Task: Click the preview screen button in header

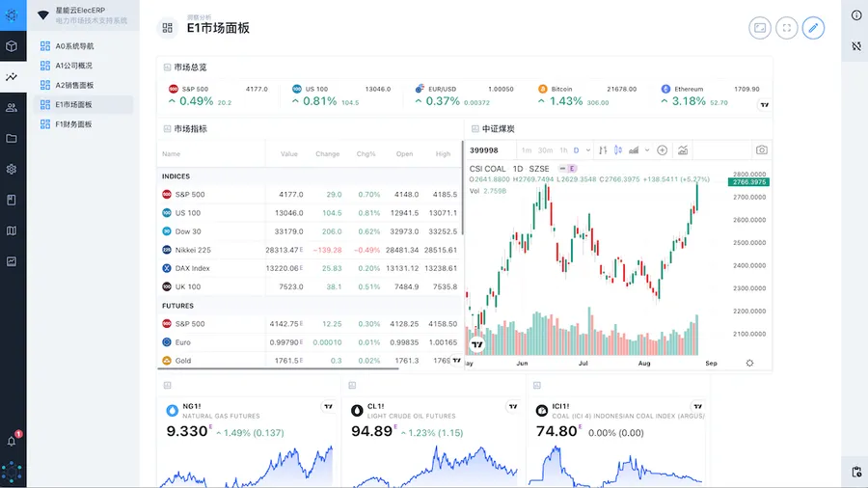Action: click(x=760, y=28)
